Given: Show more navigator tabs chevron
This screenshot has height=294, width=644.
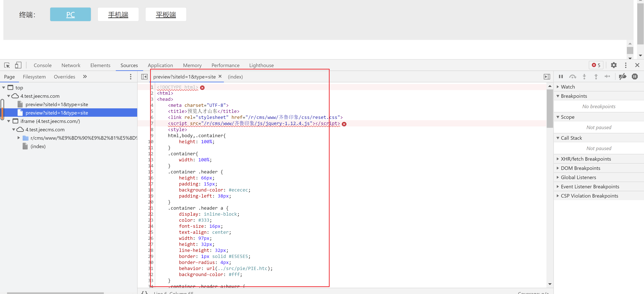Looking at the screenshot, I should tap(85, 77).
